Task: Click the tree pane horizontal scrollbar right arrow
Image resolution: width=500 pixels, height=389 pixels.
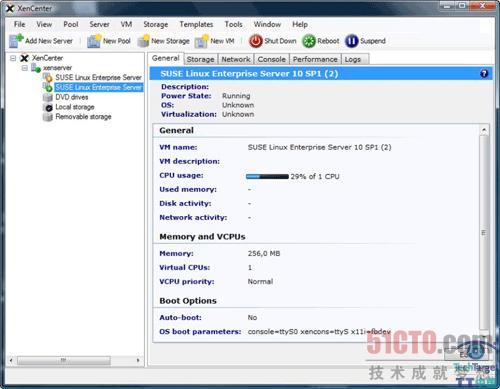Action: tap(138, 360)
